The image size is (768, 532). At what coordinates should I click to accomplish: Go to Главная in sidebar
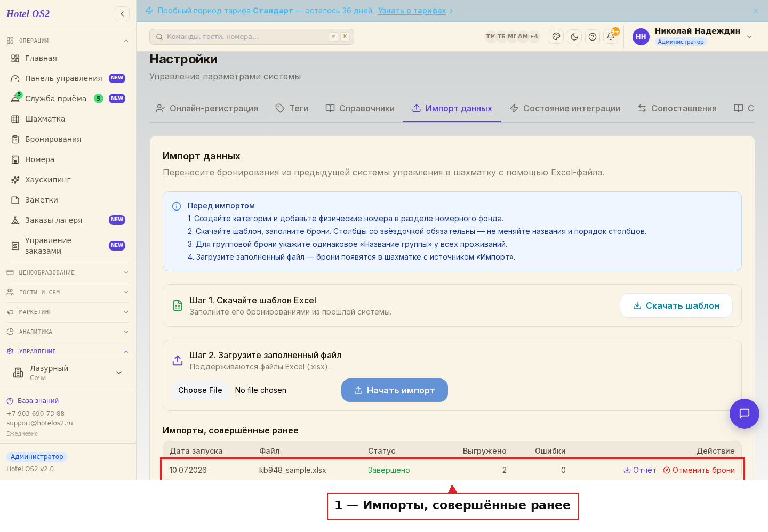coord(68,58)
